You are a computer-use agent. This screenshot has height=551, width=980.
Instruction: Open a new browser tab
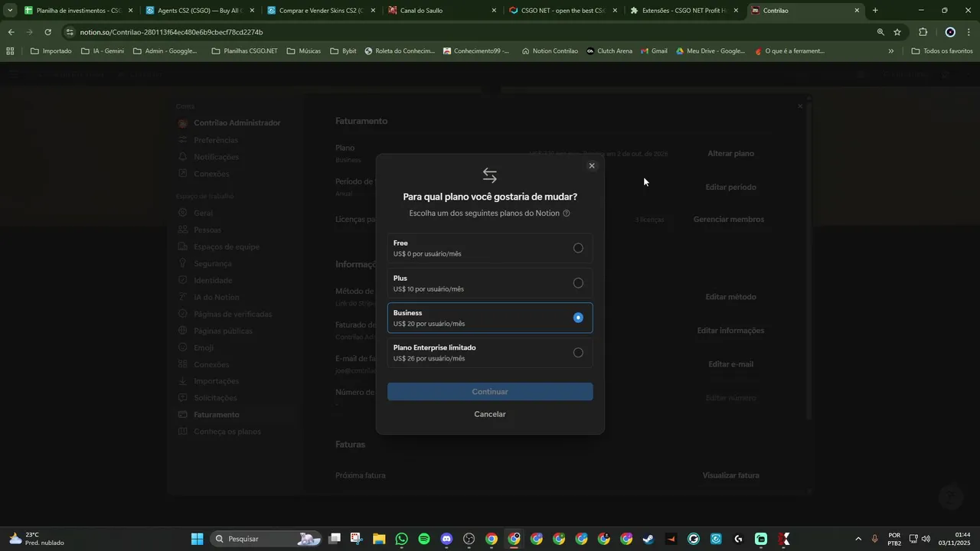(875, 11)
